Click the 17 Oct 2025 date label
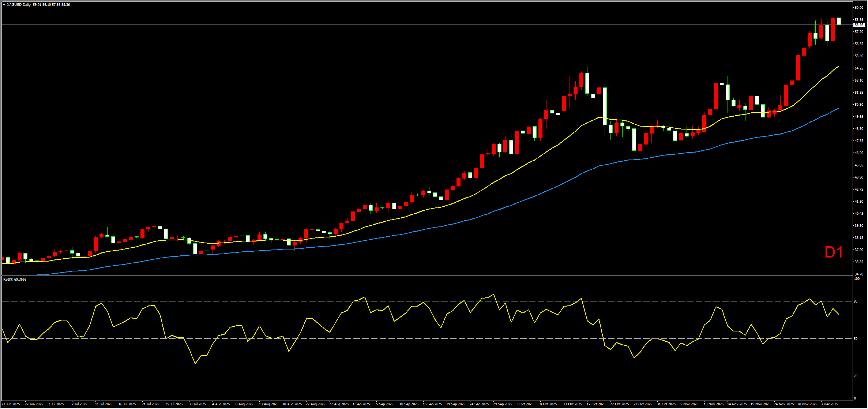The width and height of the screenshot is (868, 409). tap(596, 404)
